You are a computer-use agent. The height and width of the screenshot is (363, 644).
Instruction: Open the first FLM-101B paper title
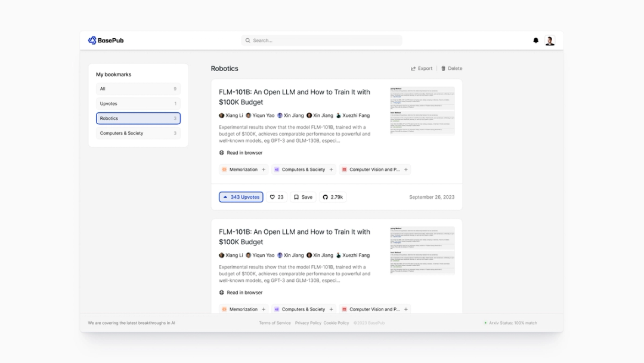coord(295,97)
